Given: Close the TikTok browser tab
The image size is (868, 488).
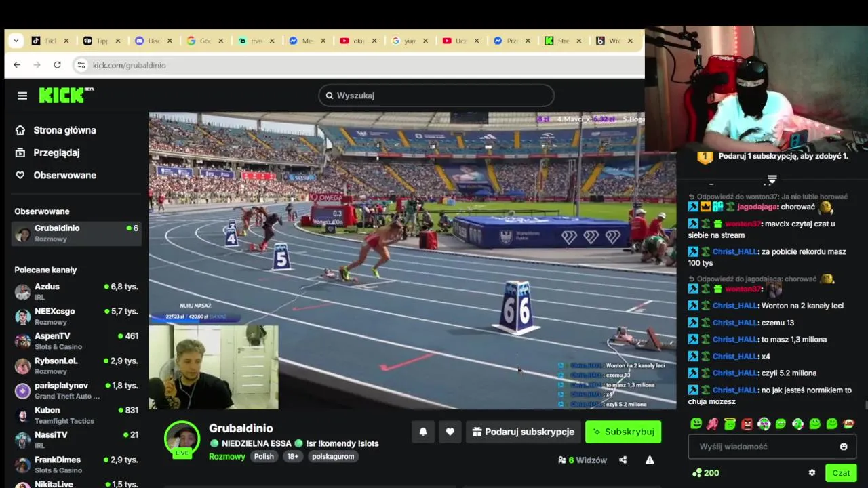Looking at the screenshot, I should tap(66, 41).
